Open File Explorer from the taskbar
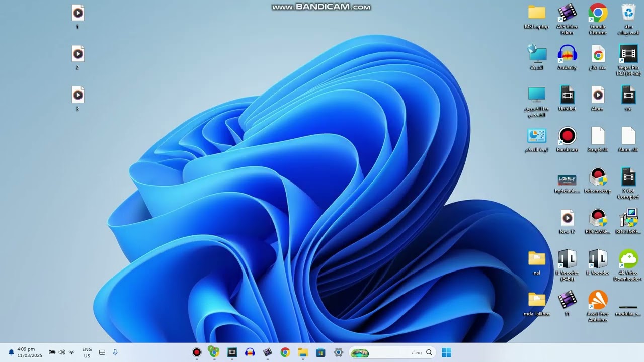Viewport: 644px width, 362px height. coord(303,352)
